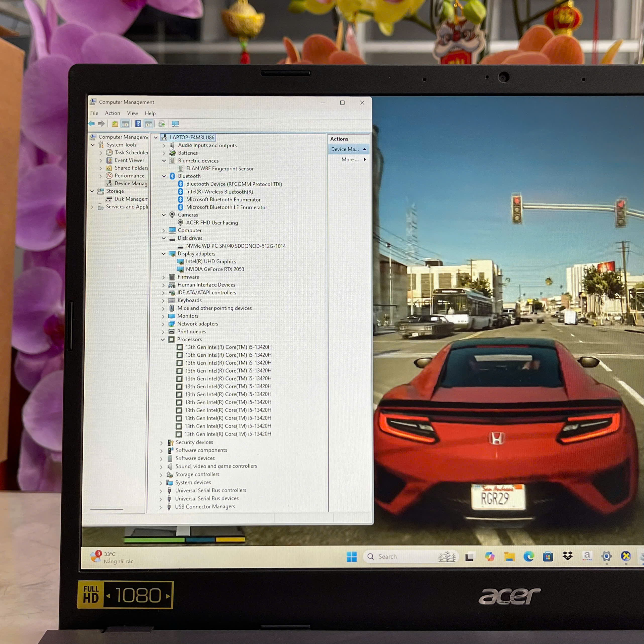Screen dimensions: 644x644
Task: Select Task Scheduler in the console tree
Action: pyautogui.click(x=131, y=152)
